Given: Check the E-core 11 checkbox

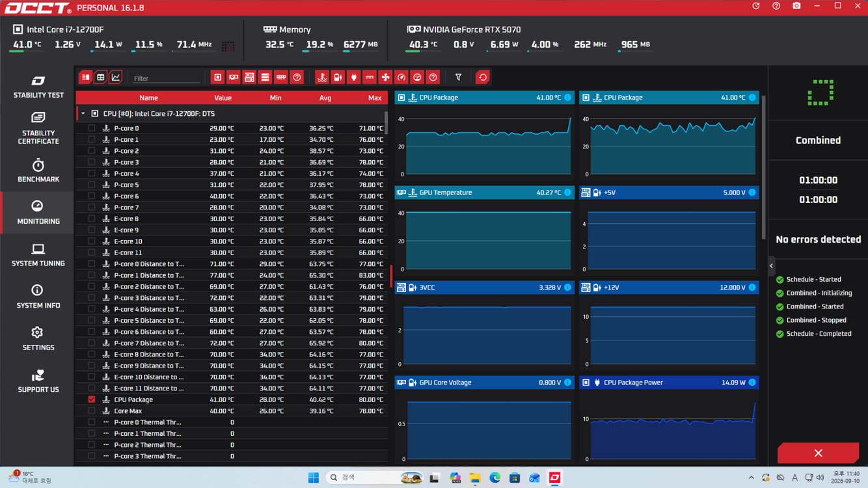Looking at the screenshot, I should click(92, 252).
